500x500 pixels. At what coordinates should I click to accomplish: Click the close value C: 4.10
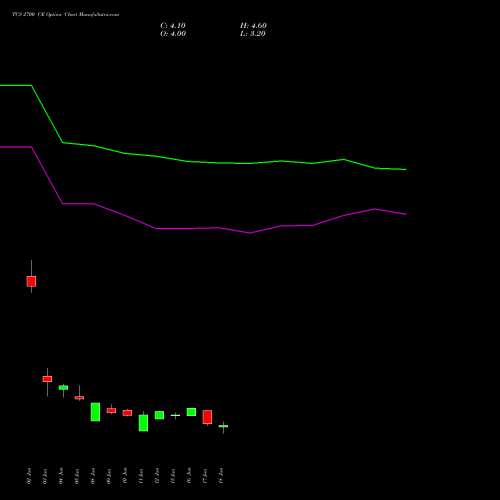173,26
